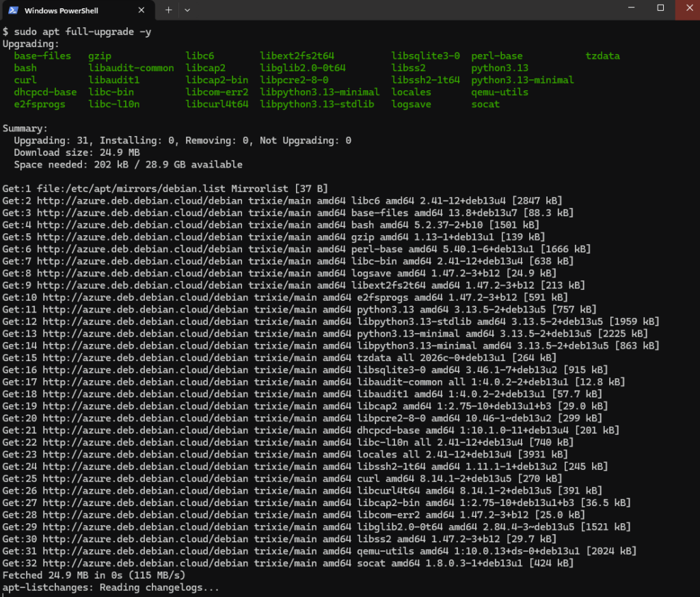Click the 'Upgrading:' heading text
Screen dimensions: 700x597
(31, 44)
